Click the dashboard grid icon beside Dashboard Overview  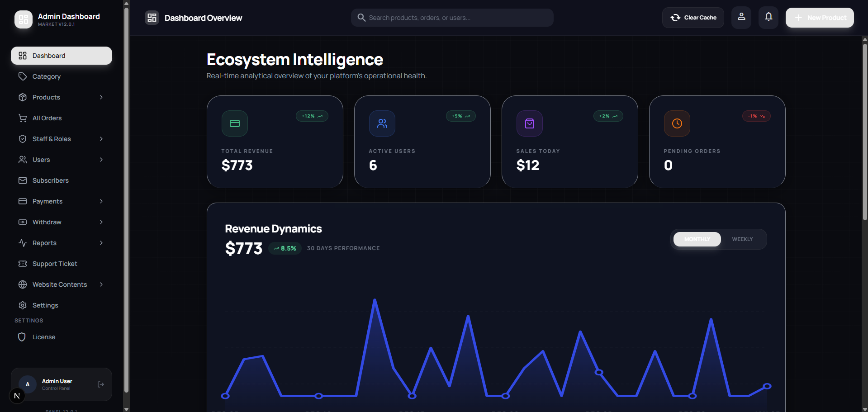point(152,18)
